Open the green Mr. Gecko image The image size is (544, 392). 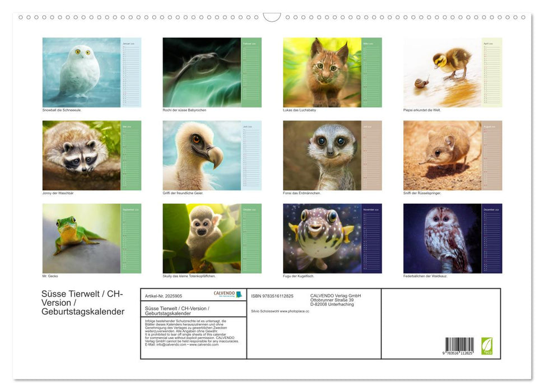point(82,239)
